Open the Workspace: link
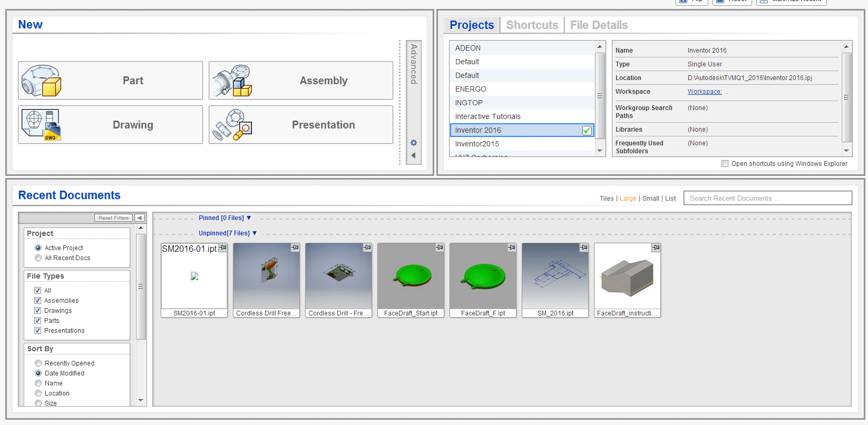868x425 pixels. (705, 92)
